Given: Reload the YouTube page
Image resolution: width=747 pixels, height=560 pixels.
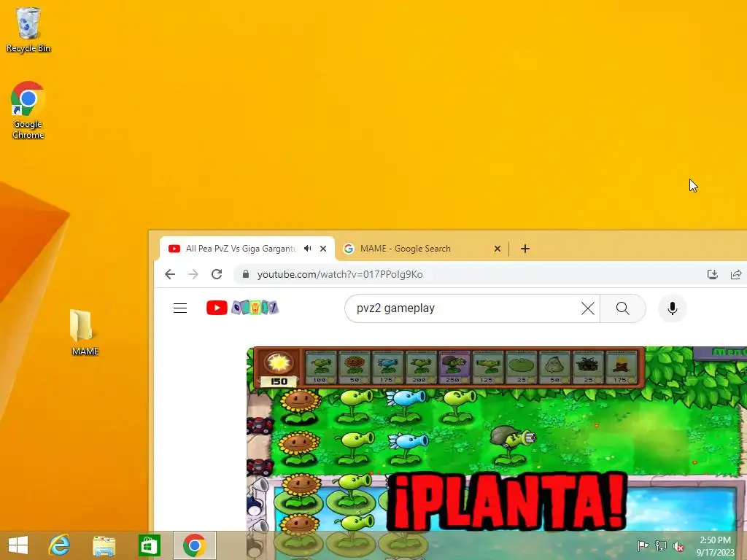Looking at the screenshot, I should (217, 274).
